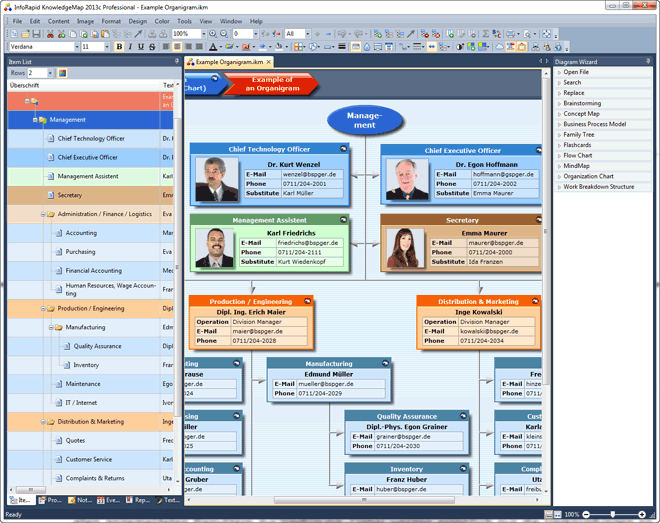The width and height of the screenshot is (660, 523).
Task: Collapse the Quality Assurance card round button
Action: click(x=463, y=416)
